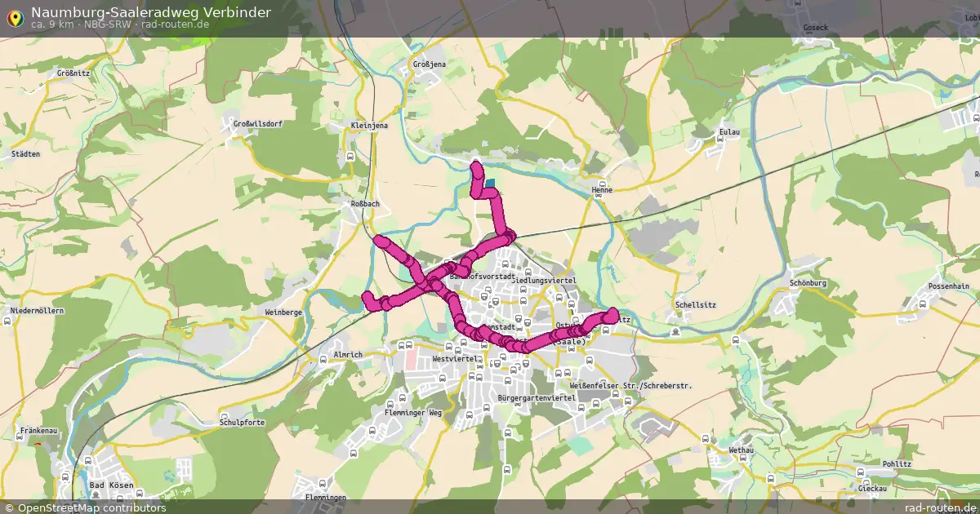Image resolution: width=980 pixels, height=514 pixels.
Task: Click the Eulau village label
Action: 728,131
